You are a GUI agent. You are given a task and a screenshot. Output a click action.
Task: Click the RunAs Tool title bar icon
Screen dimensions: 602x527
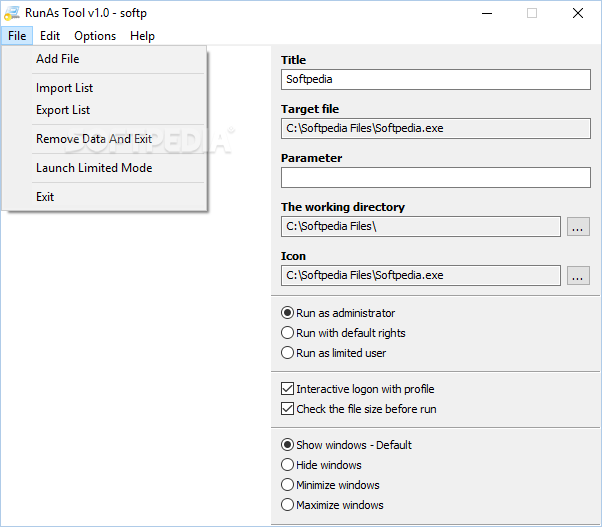[x=12, y=13]
